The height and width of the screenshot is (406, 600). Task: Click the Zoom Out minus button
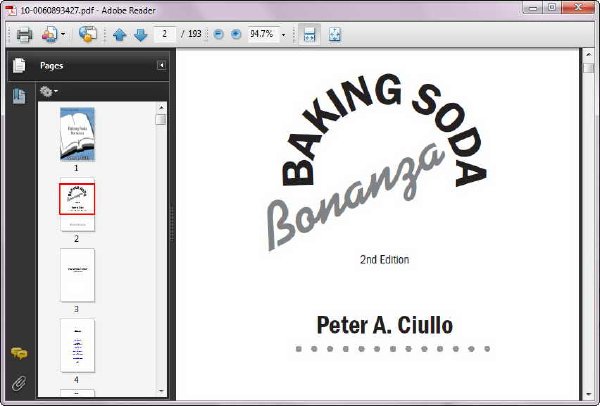click(218, 34)
